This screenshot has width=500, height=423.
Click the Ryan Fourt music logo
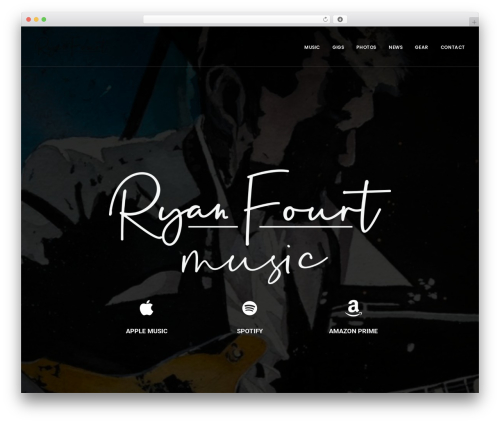[250, 227]
